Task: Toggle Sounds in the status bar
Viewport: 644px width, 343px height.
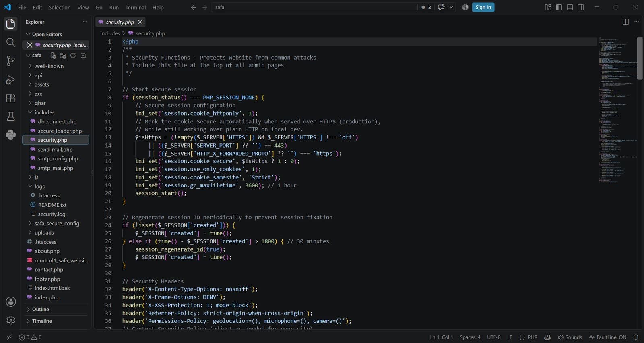Action: pyautogui.click(x=570, y=337)
